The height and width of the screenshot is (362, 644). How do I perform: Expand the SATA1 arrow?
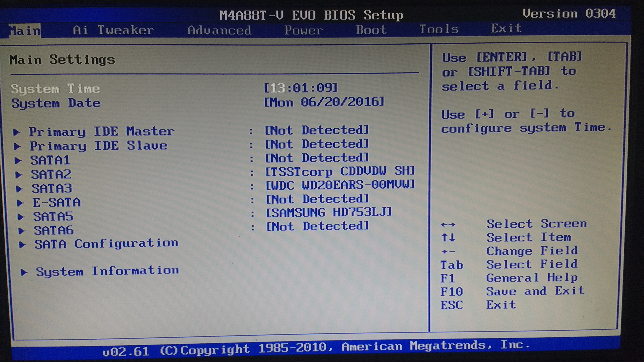click(18, 160)
